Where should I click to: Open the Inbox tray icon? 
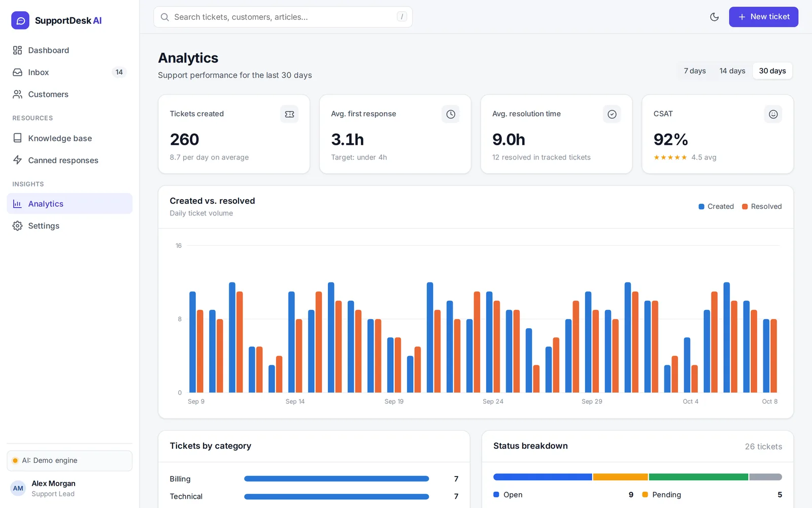[17, 72]
